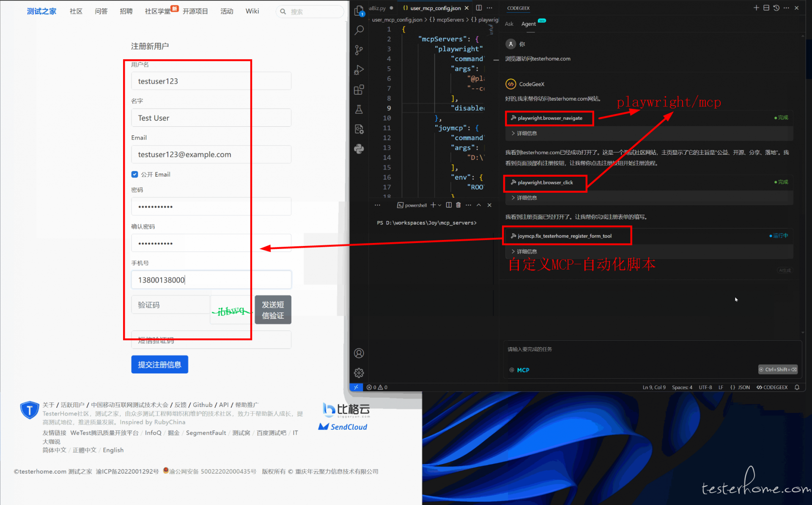The width and height of the screenshot is (812, 505).
Task: Start a new CodeGeeX chat with plus icon
Action: pyautogui.click(x=756, y=8)
